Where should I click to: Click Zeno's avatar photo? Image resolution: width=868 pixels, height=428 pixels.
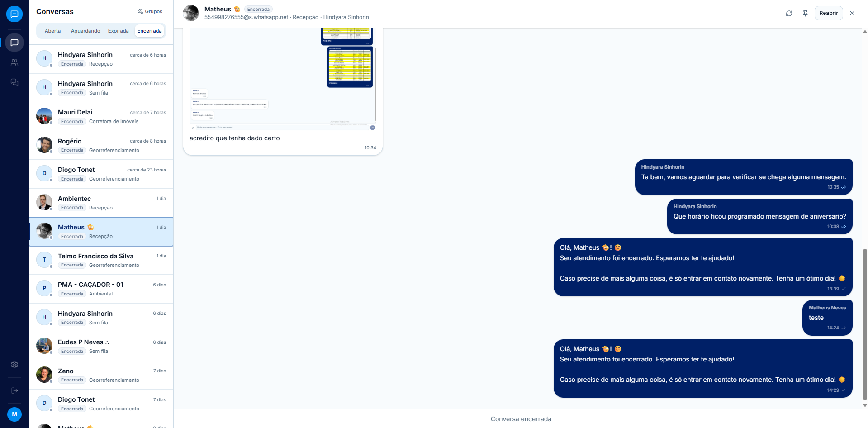coord(44,375)
